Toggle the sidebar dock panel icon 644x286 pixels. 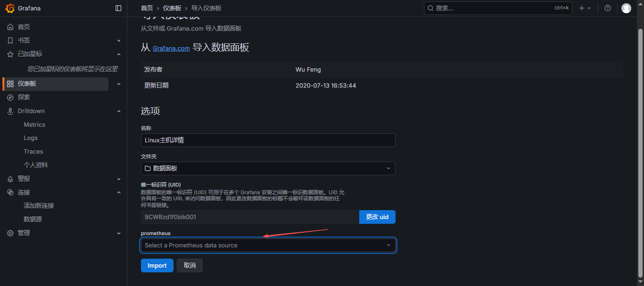118,8
